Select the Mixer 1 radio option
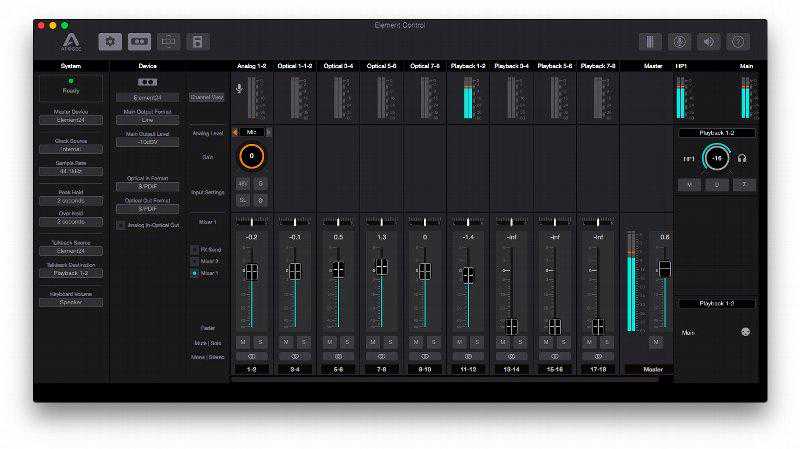The width and height of the screenshot is (800, 449). [x=195, y=272]
